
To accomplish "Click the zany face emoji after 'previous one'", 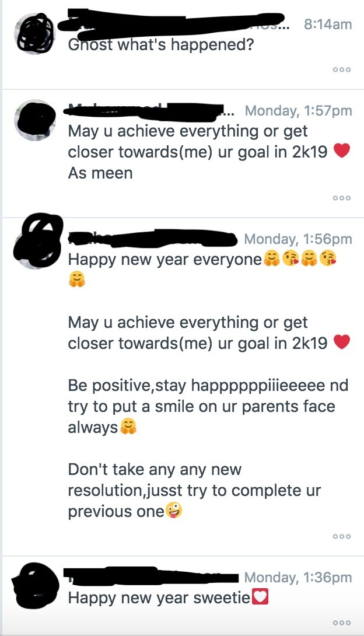I will pos(174,511).
